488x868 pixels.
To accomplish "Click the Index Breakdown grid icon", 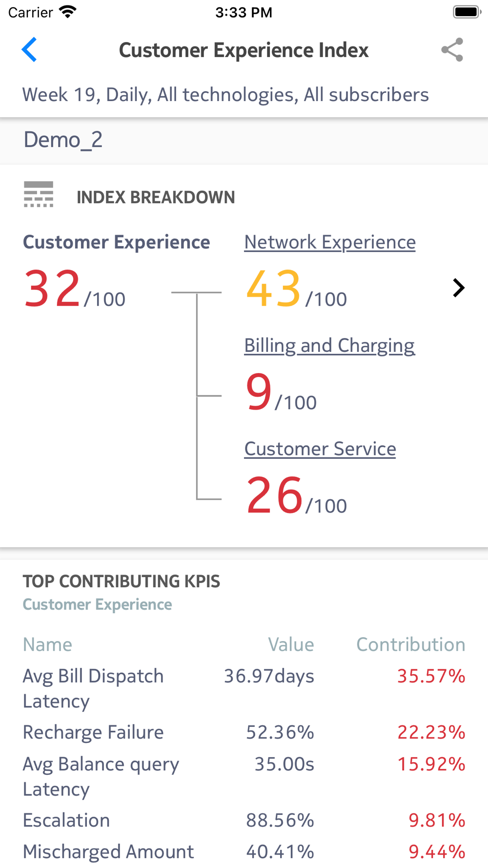I will [39, 194].
